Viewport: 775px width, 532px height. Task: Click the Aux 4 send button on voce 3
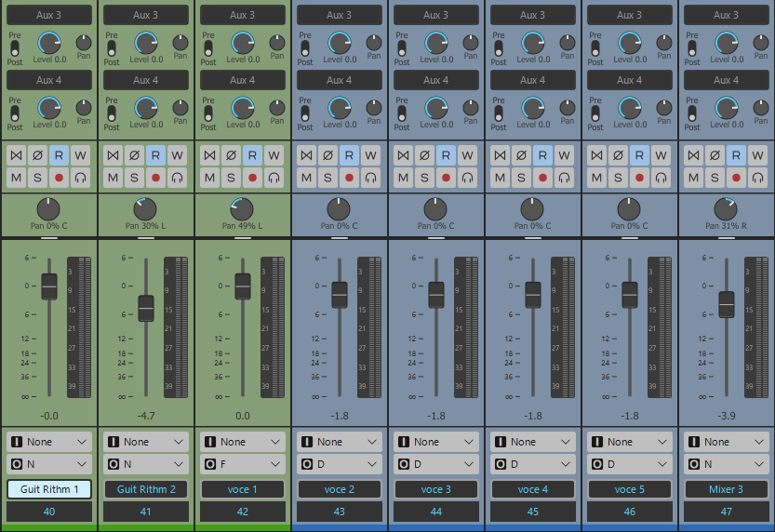435,80
